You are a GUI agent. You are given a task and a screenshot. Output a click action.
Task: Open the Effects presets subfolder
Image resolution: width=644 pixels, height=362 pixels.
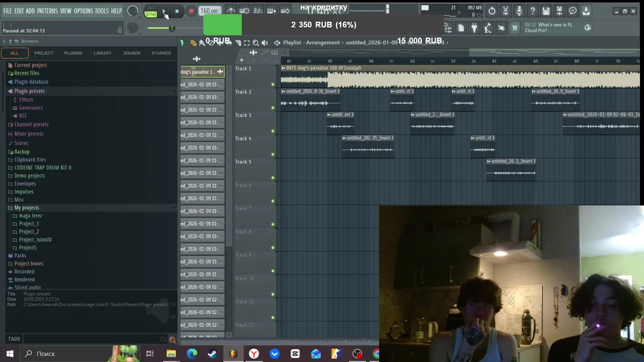[x=26, y=100]
